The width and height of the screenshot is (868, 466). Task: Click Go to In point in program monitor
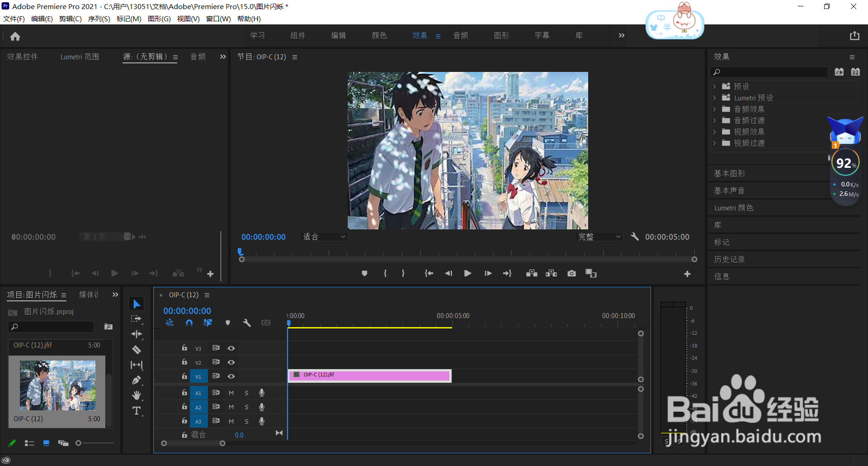429,273
